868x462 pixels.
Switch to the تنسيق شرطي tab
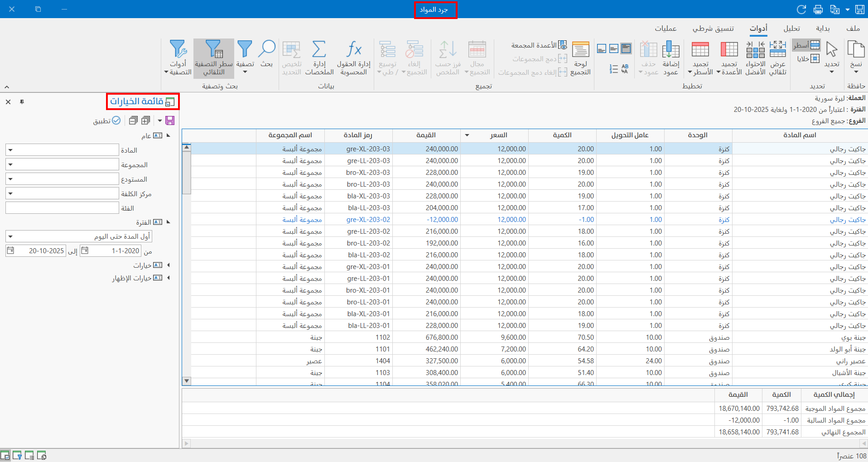pos(713,29)
